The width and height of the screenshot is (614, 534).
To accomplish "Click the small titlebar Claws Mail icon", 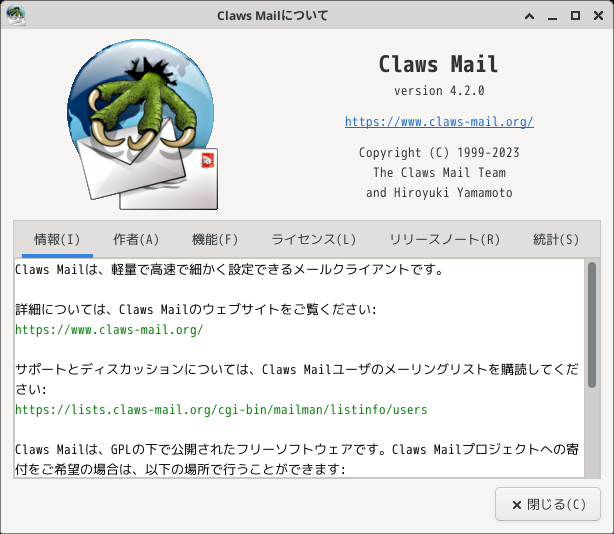I will [16, 16].
